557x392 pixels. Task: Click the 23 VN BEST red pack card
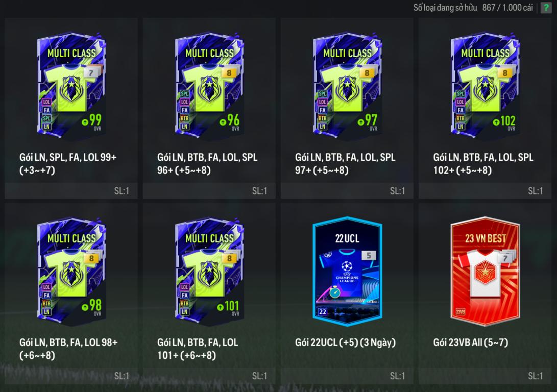[x=485, y=271]
